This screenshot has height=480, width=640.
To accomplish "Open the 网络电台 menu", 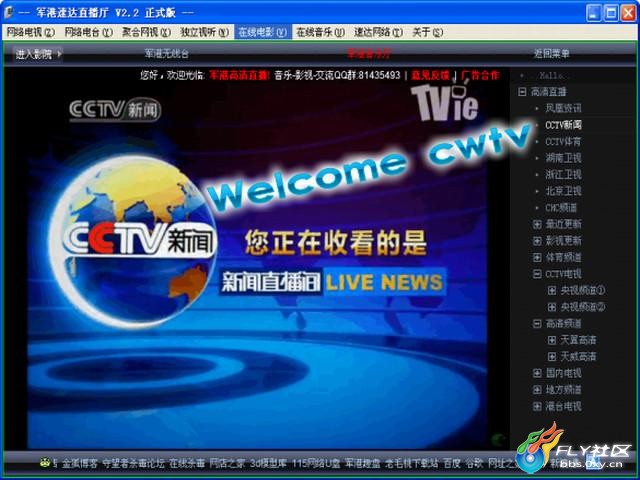I will (x=89, y=32).
